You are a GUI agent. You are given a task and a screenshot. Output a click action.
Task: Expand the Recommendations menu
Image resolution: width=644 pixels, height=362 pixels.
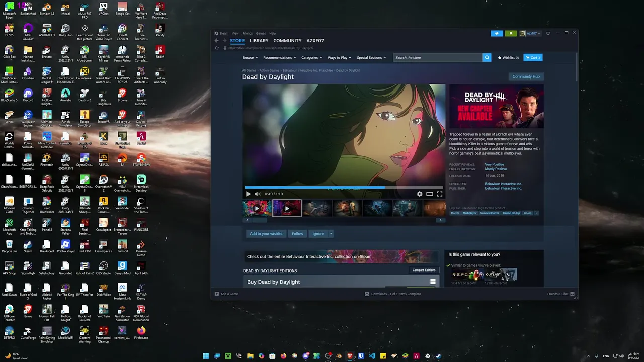pyautogui.click(x=279, y=58)
